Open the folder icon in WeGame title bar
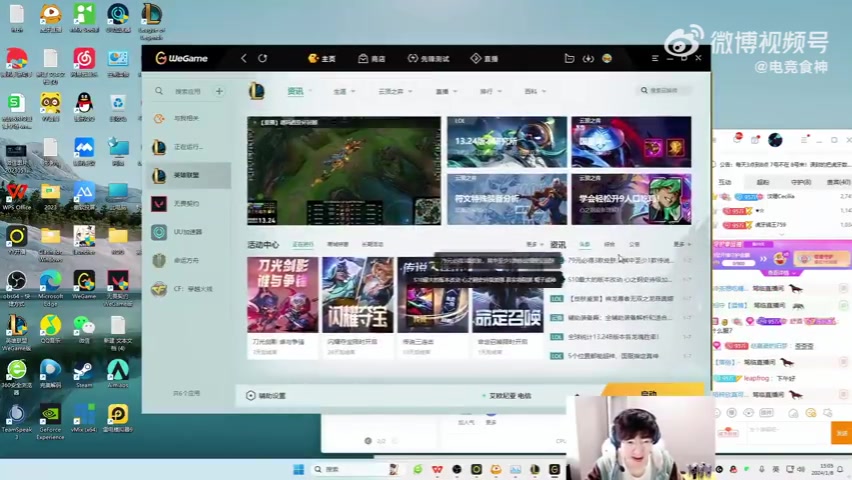This screenshot has width=852, height=480. (569, 58)
